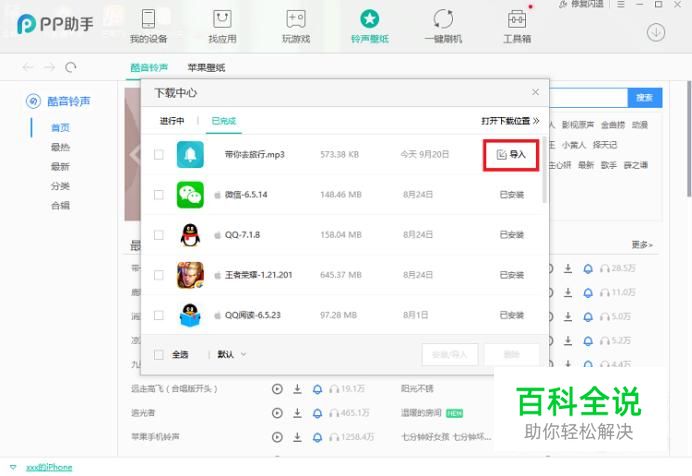Open 打开下载位置 link
Viewport: 692px width, 476px height.
coord(510,121)
